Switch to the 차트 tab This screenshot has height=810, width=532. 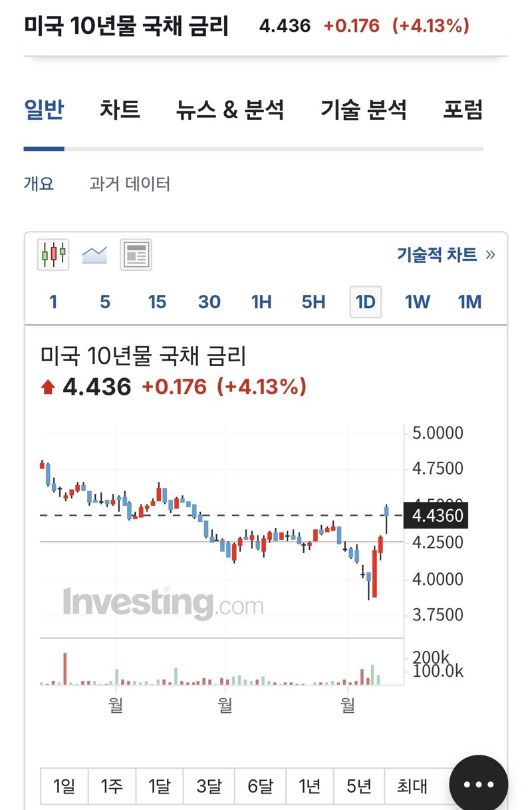pyautogui.click(x=120, y=110)
